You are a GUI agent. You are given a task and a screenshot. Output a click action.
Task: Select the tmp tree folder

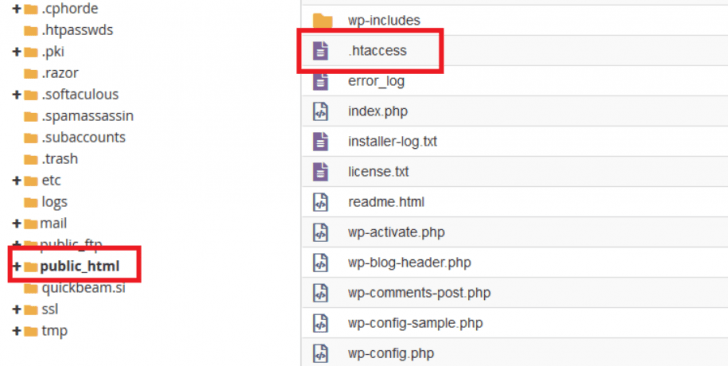point(54,331)
